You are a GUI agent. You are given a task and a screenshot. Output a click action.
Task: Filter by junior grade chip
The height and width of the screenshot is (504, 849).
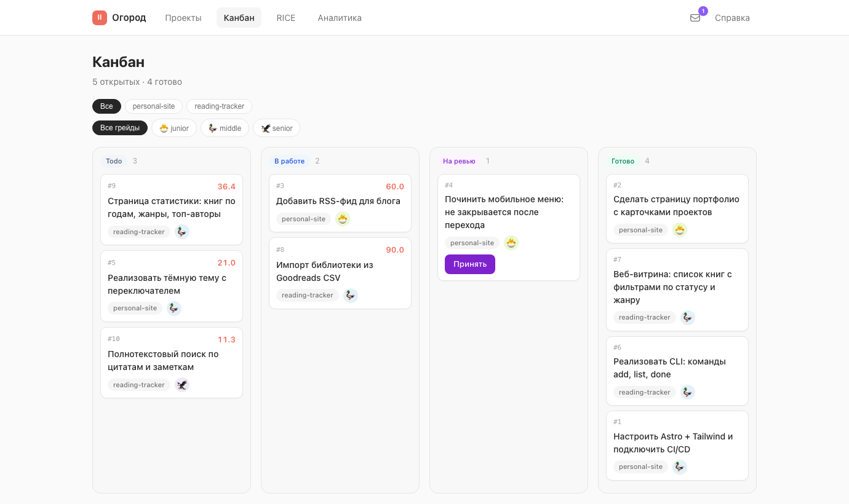pyautogui.click(x=174, y=128)
